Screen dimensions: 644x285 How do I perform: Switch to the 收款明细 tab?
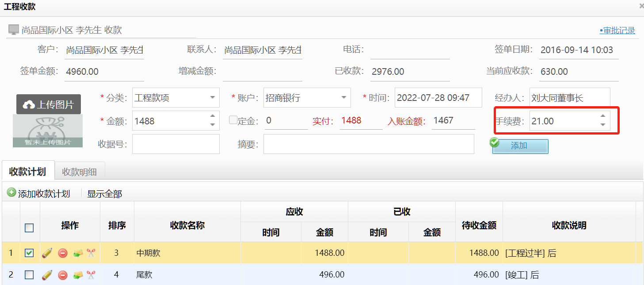pyautogui.click(x=79, y=172)
